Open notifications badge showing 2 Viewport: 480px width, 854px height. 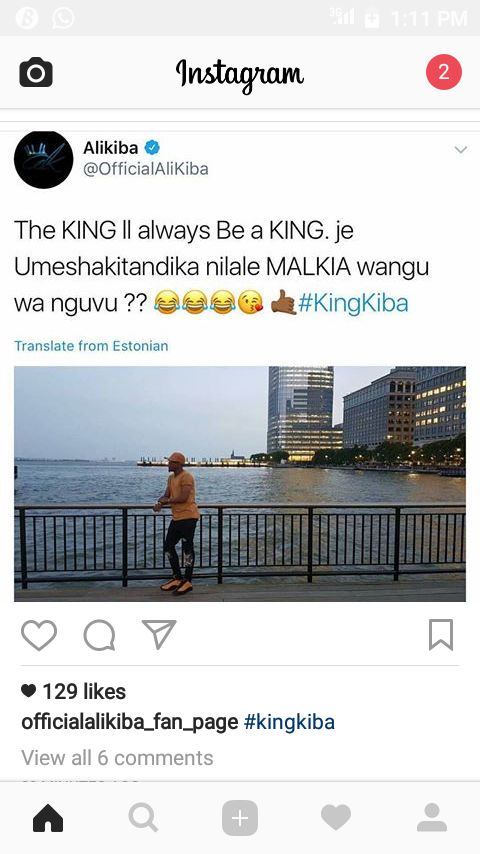tap(443, 72)
